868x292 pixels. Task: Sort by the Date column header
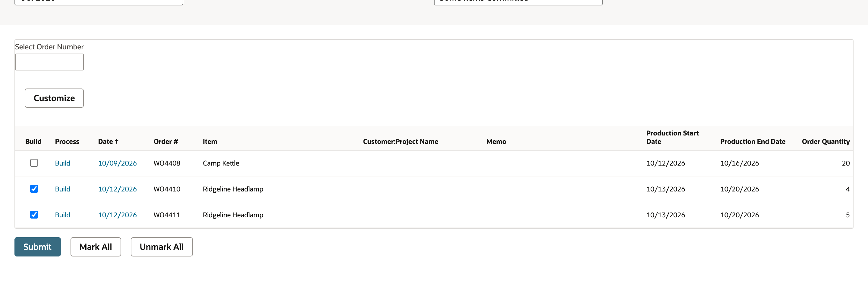108,141
